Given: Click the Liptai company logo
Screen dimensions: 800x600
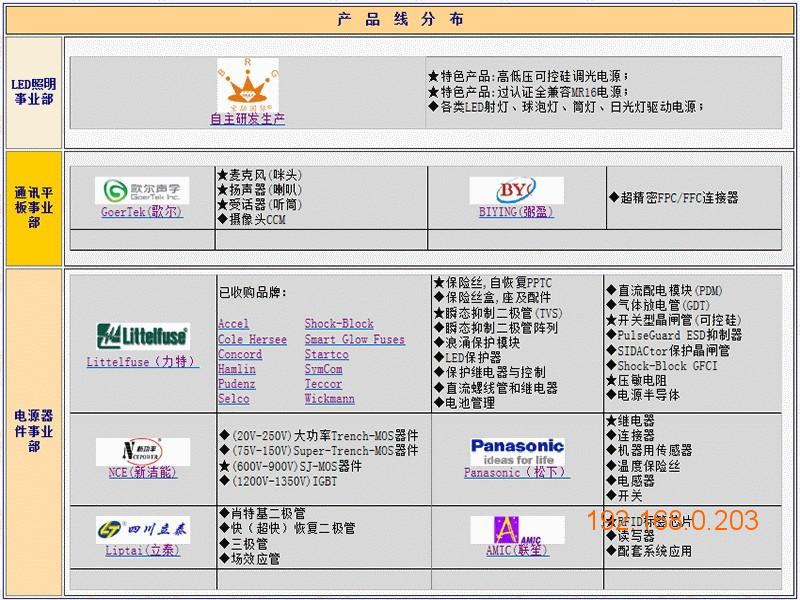Looking at the screenshot, I should (x=143, y=530).
